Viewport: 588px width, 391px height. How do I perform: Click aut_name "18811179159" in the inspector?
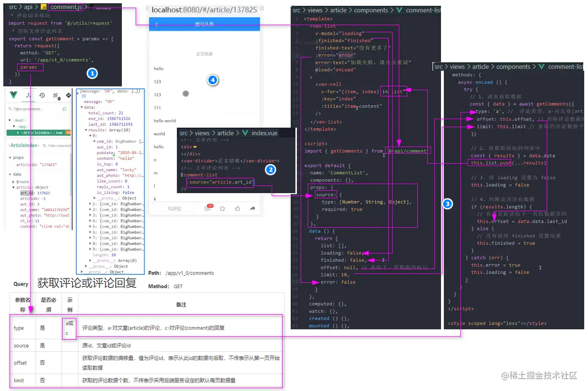tap(45, 209)
